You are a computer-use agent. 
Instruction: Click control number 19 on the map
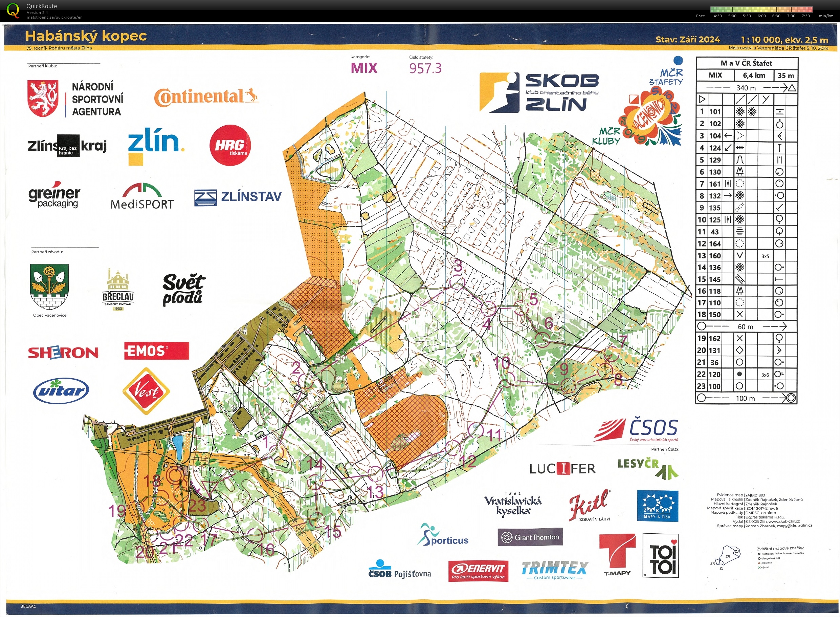point(117,511)
